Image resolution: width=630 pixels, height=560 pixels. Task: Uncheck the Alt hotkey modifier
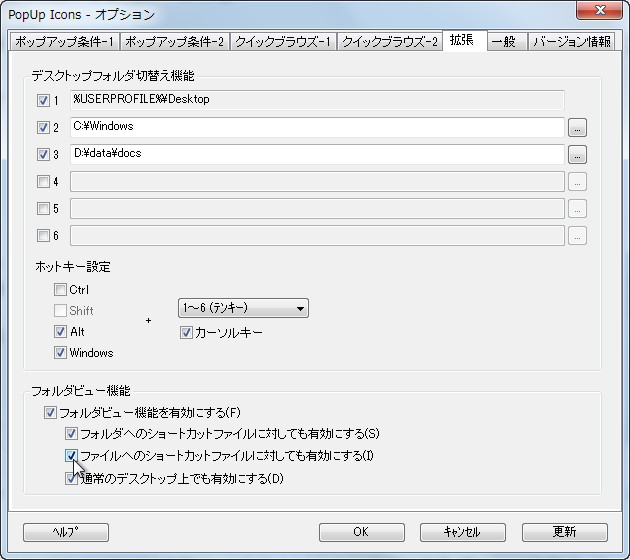[60, 331]
